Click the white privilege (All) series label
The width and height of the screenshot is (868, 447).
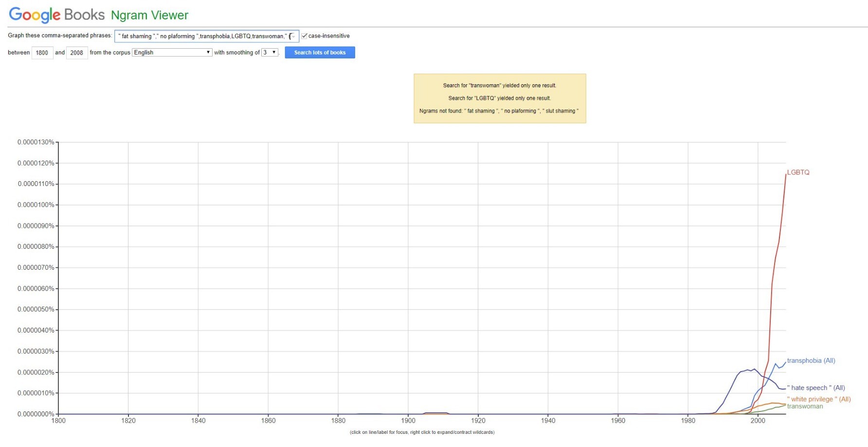tap(818, 399)
